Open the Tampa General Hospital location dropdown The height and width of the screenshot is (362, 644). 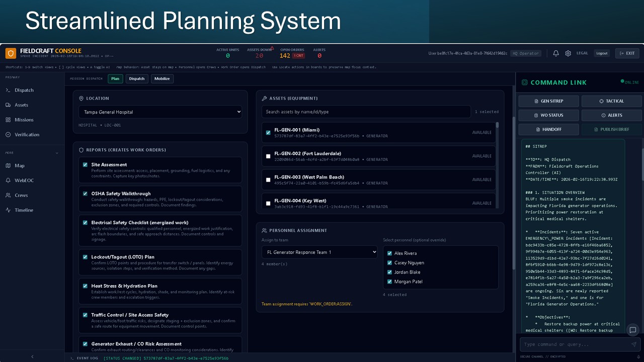pyautogui.click(x=160, y=112)
